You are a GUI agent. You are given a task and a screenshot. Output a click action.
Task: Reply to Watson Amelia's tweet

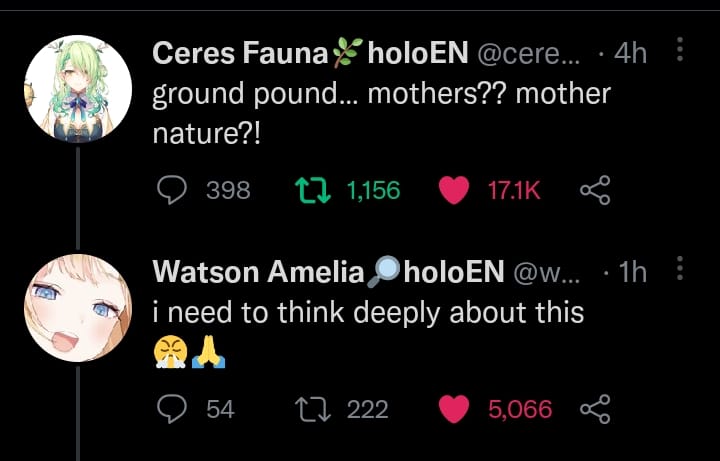tap(174, 408)
